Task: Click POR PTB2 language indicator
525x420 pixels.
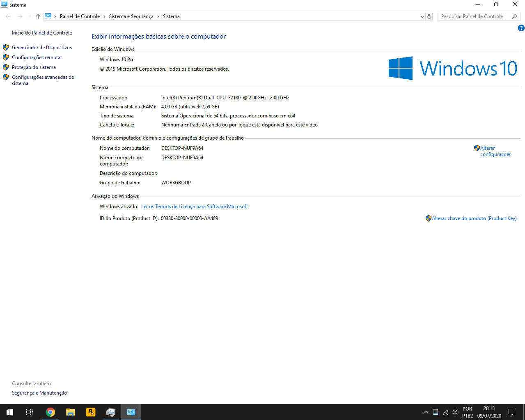Action: pyautogui.click(x=468, y=412)
